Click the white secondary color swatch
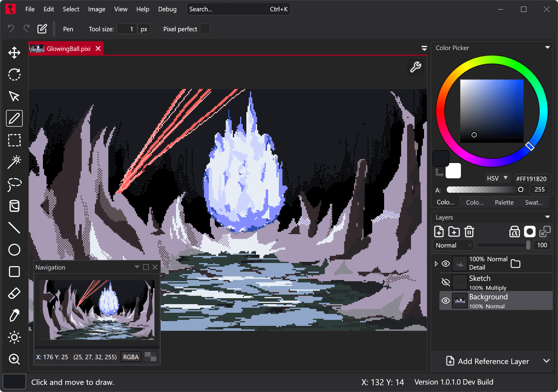 453,171
